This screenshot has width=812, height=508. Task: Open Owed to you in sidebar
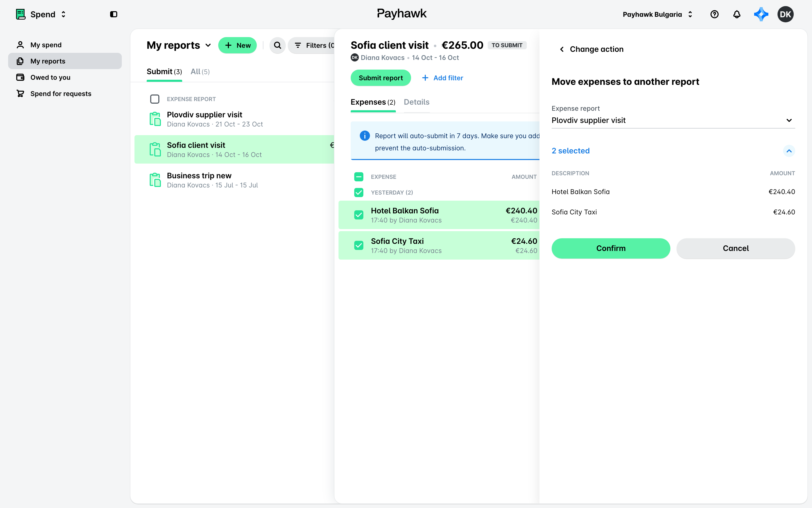(65, 77)
